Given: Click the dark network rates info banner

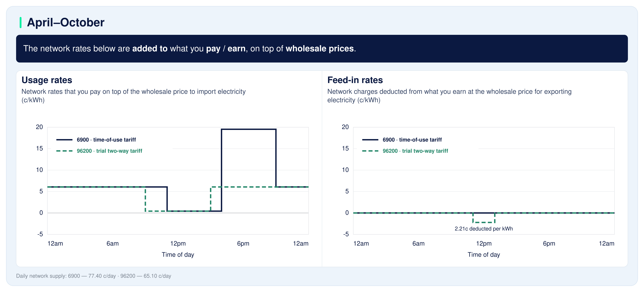Looking at the screenshot, I should [x=322, y=49].
